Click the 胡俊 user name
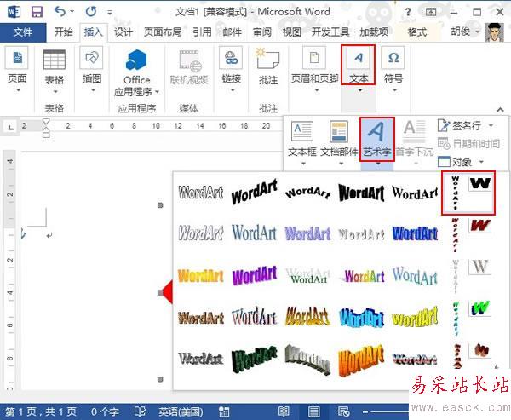This screenshot has height=420, width=511. [x=461, y=32]
